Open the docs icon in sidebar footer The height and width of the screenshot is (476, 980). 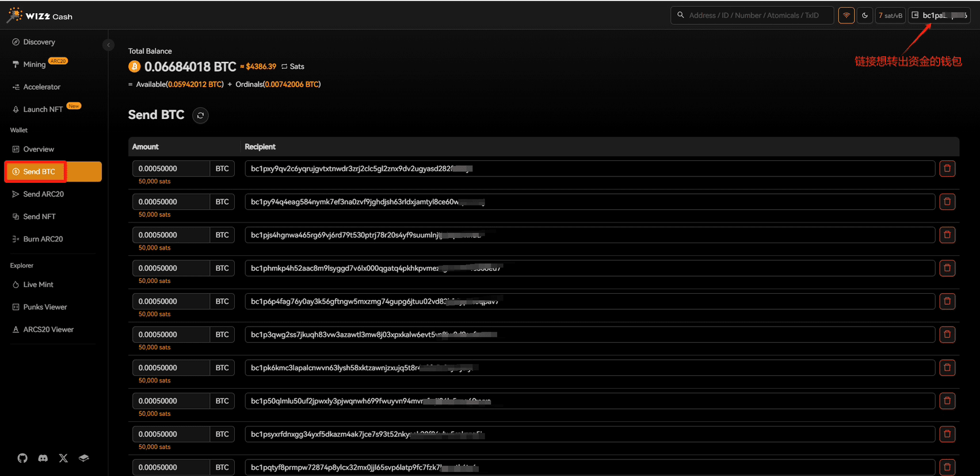point(84,458)
